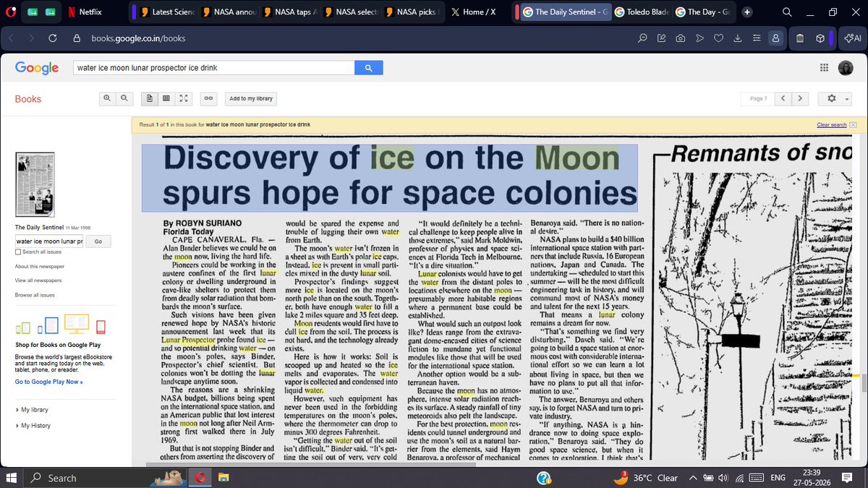Click the site lock icon in address bar
The width and height of the screenshot is (868, 488).
point(76,38)
